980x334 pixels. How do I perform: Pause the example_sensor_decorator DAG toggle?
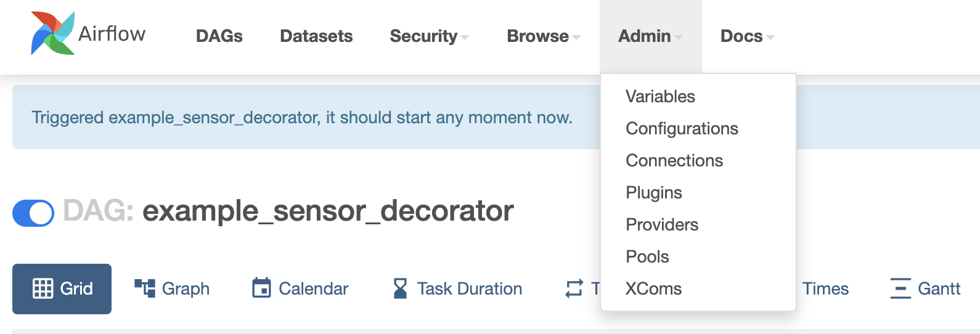click(x=33, y=213)
